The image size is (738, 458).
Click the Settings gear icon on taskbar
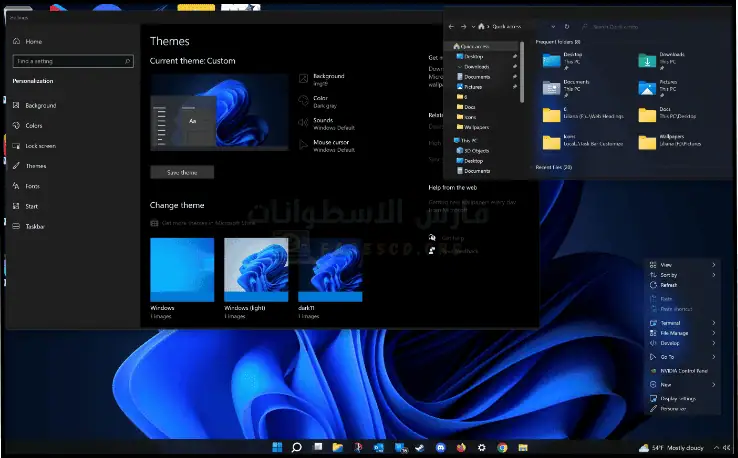[x=481, y=448]
